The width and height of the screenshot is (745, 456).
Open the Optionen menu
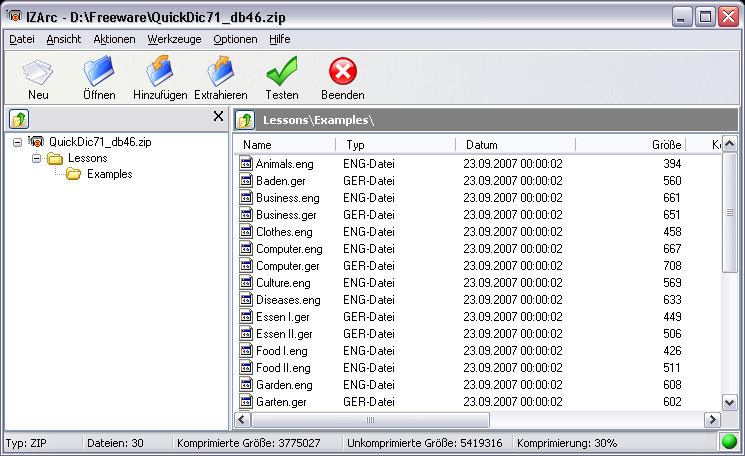(x=235, y=39)
